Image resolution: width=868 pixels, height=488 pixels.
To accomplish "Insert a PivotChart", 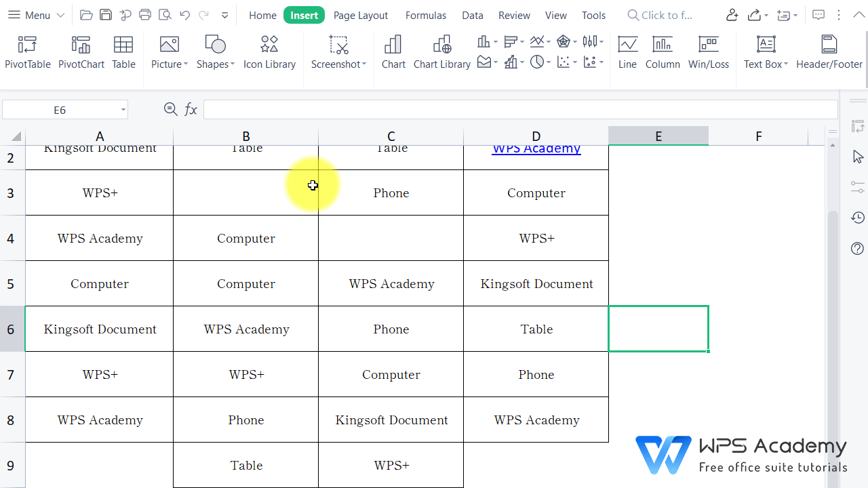I will point(81,53).
